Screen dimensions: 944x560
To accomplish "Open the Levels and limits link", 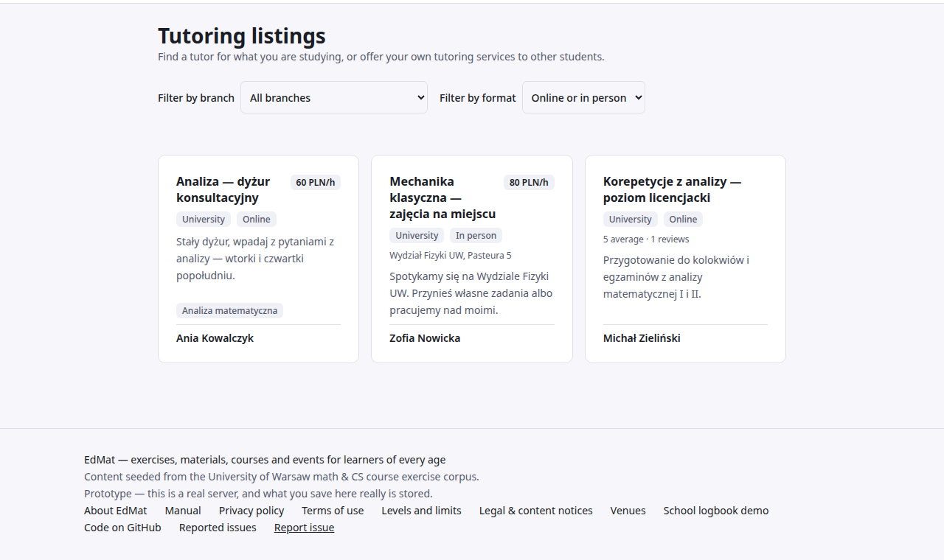I will point(421,511).
